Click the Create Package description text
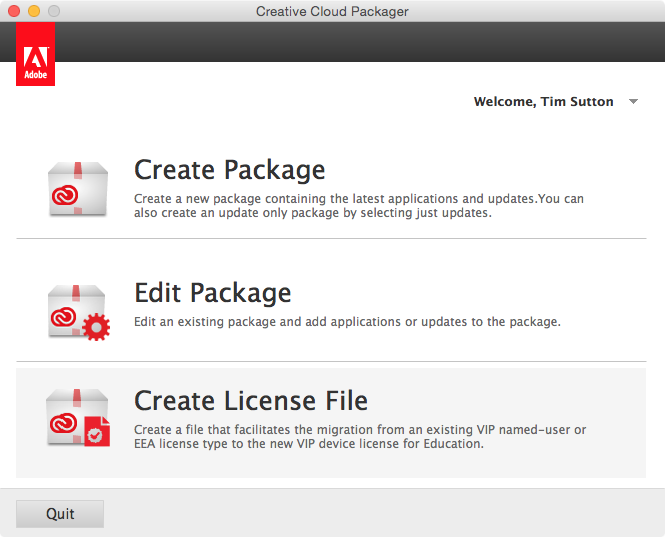The width and height of the screenshot is (665, 537). [359, 206]
